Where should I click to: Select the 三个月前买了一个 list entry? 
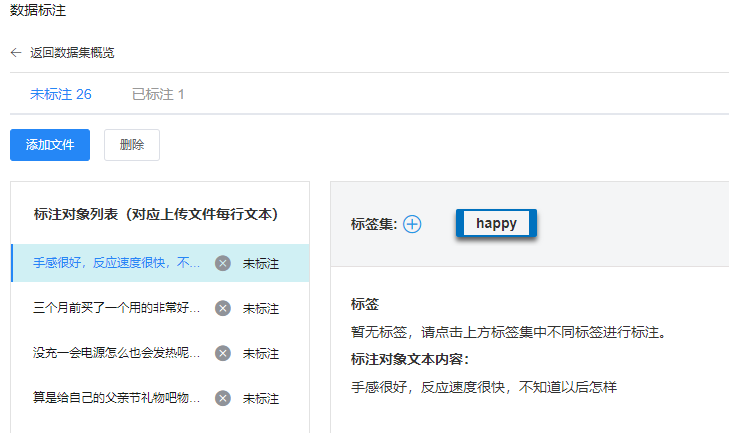pyautogui.click(x=117, y=308)
